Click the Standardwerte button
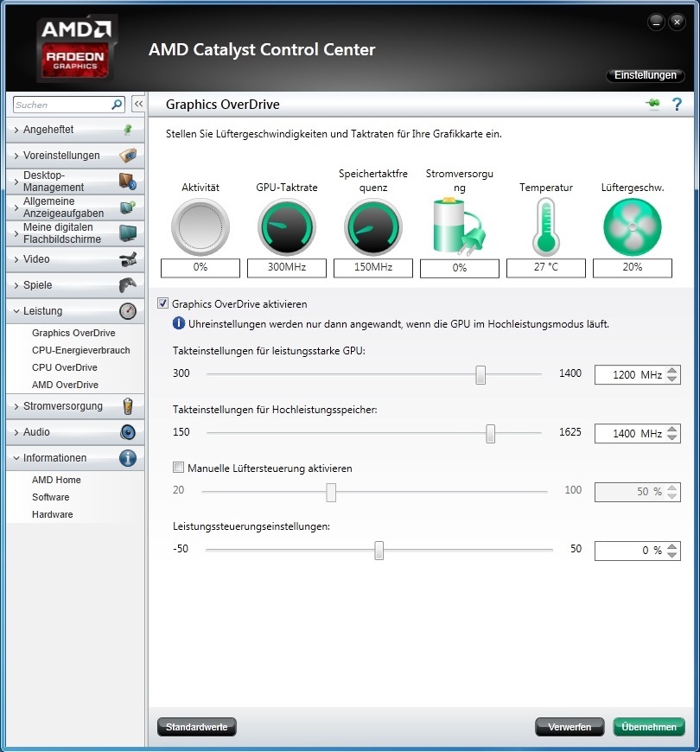700x752 pixels. [x=196, y=727]
